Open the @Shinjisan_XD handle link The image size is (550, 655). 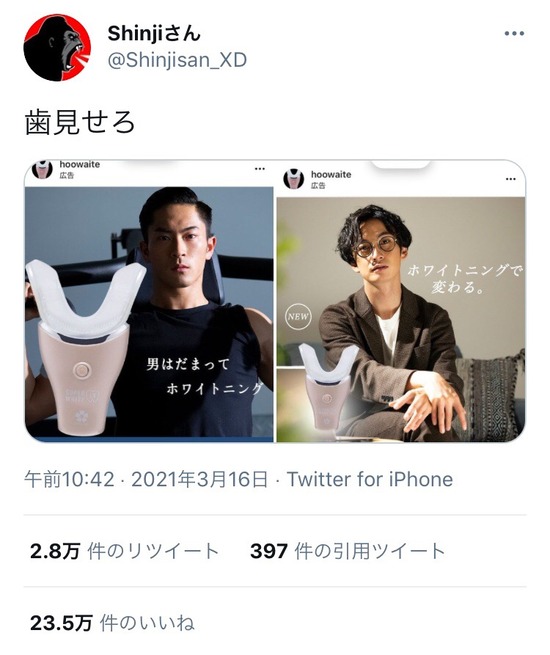pos(177,60)
